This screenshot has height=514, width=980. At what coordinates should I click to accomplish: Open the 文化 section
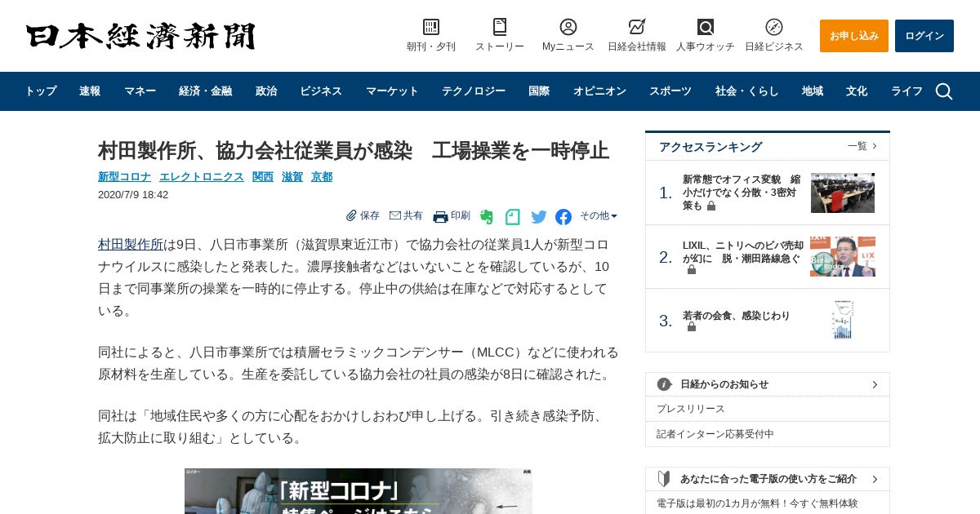pyautogui.click(x=857, y=91)
